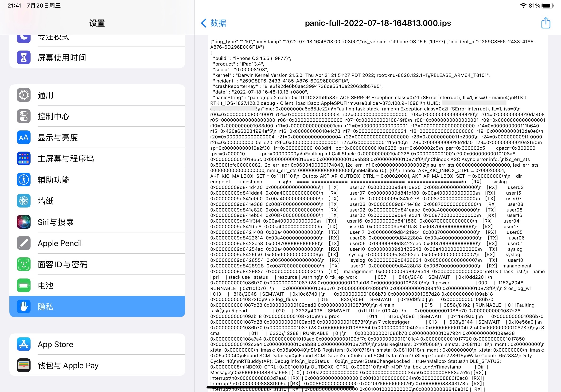Tap the 辅助功能 accessibility icon
This screenshot has width=561, height=392.
(x=24, y=180)
